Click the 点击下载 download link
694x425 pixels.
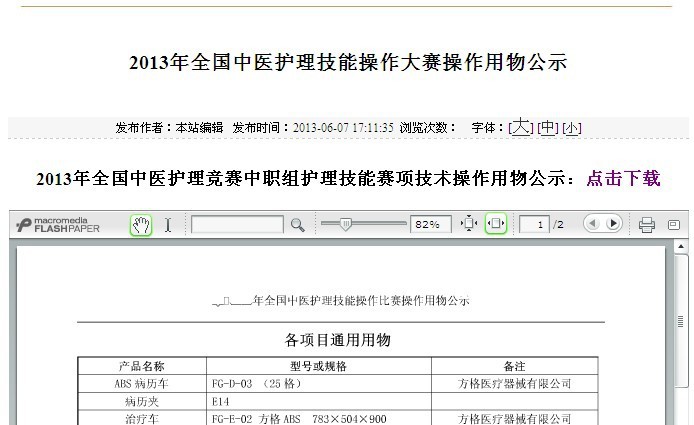click(623, 180)
